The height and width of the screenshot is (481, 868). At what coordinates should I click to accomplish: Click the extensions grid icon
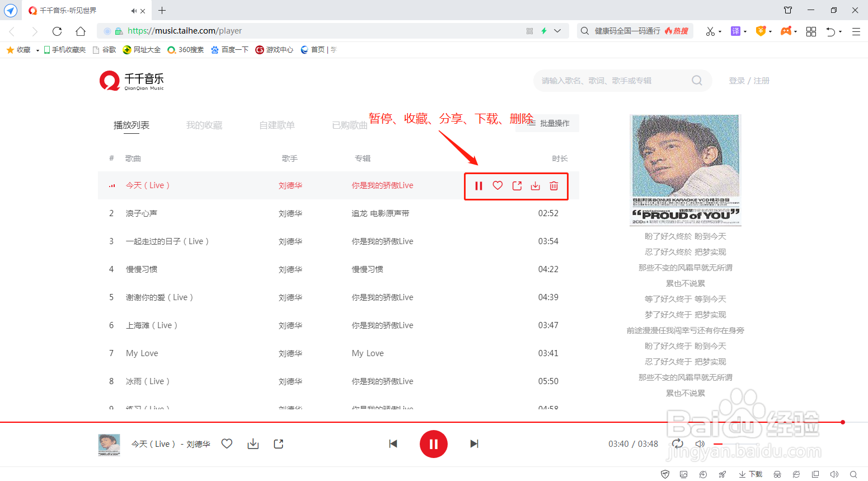[x=811, y=31]
